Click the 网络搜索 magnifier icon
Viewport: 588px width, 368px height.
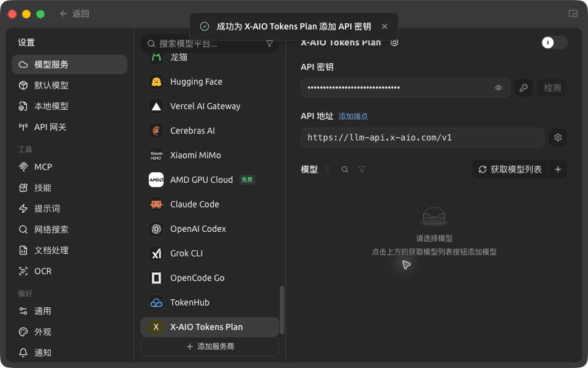point(23,229)
